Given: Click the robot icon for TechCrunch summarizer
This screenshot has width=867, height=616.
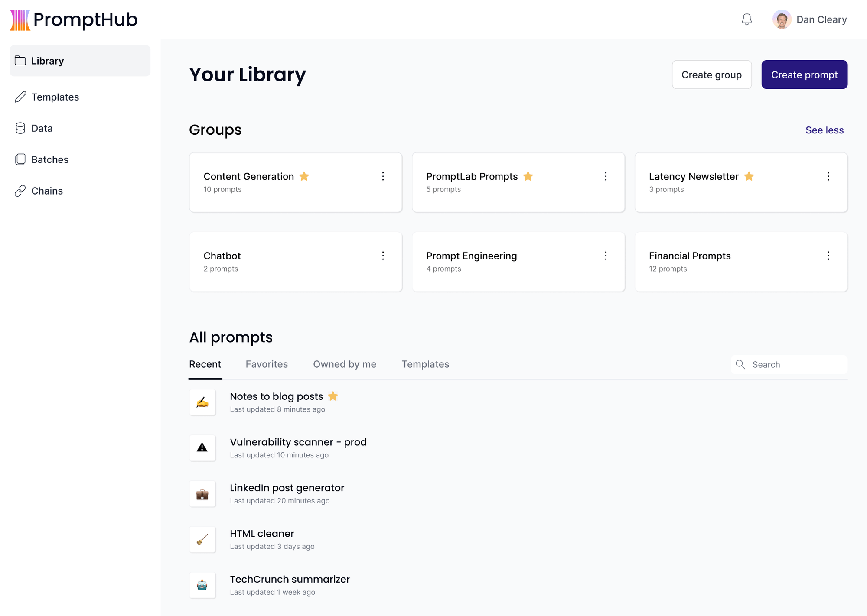Looking at the screenshot, I should click(x=202, y=585).
